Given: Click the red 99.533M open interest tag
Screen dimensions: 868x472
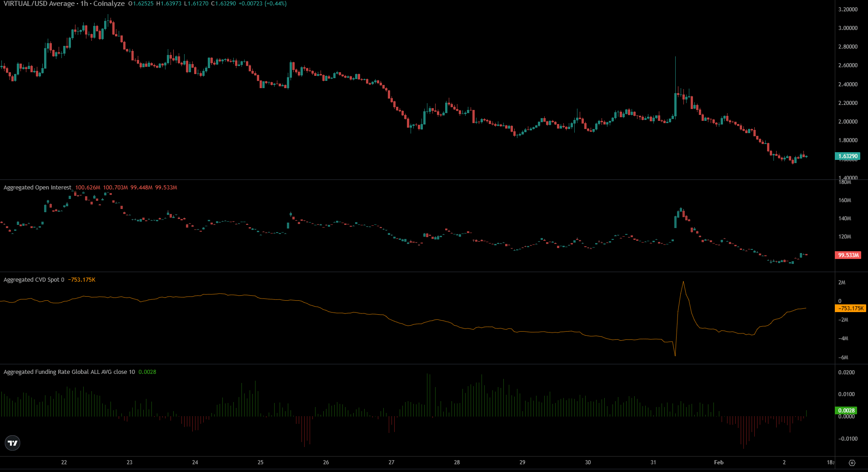Looking at the screenshot, I should [848, 255].
